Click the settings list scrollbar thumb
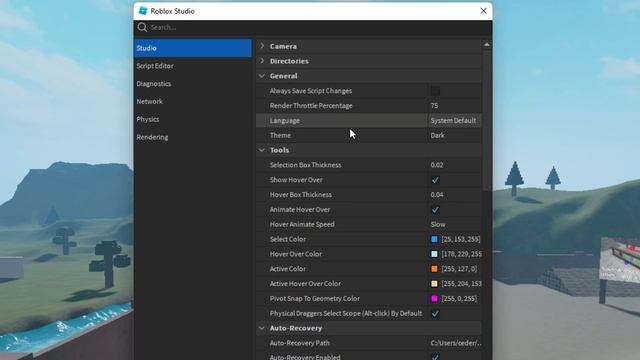640x360 pixels. [487, 120]
